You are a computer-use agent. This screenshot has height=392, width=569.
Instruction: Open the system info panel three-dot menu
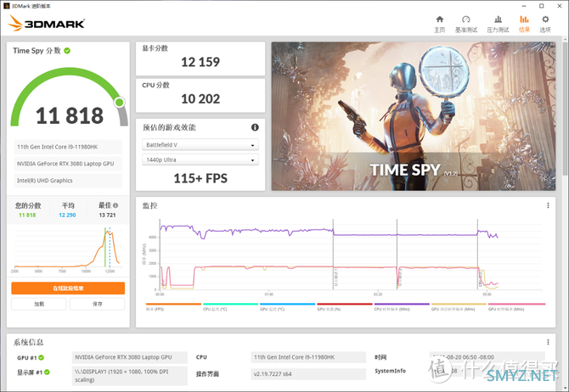coord(548,342)
